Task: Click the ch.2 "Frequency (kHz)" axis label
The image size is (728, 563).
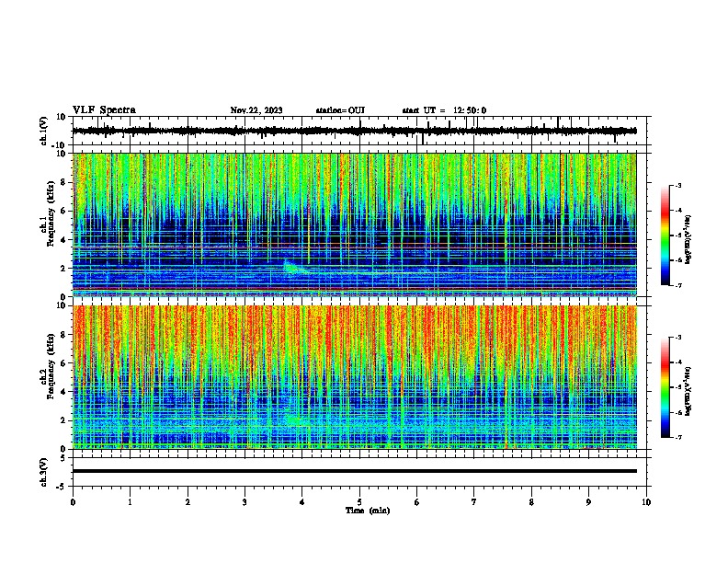Action: (51, 366)
